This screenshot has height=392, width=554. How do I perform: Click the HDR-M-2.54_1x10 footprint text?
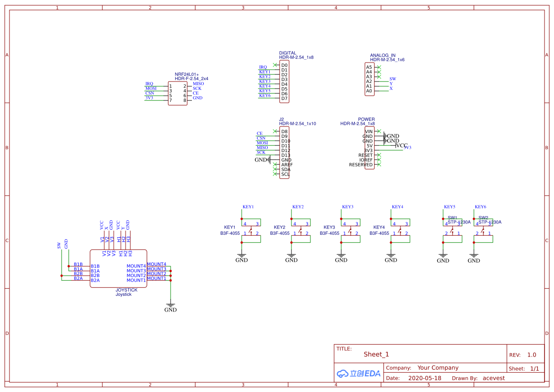coord(298,124)
